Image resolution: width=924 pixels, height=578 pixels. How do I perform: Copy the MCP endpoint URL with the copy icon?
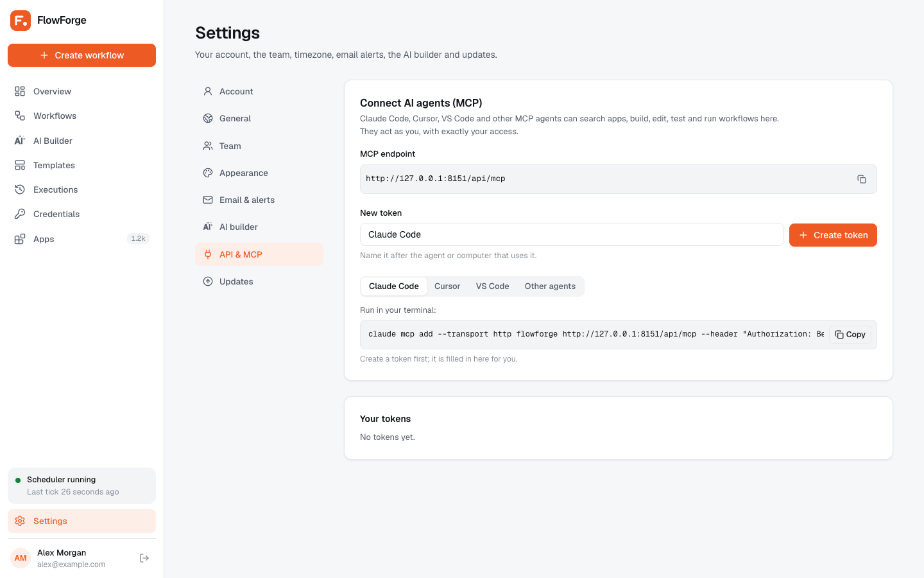point(862,179)
